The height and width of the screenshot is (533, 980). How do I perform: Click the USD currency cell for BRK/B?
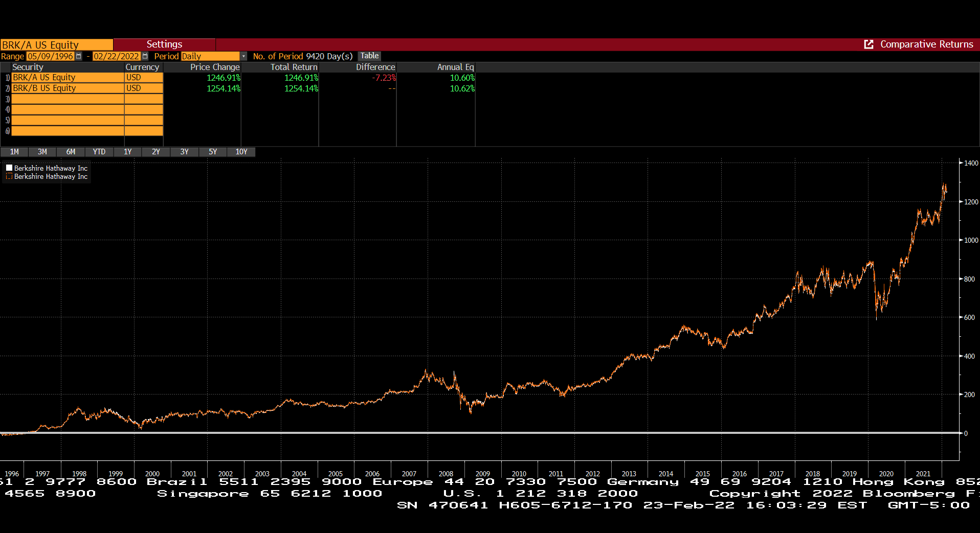click(142, 88)
